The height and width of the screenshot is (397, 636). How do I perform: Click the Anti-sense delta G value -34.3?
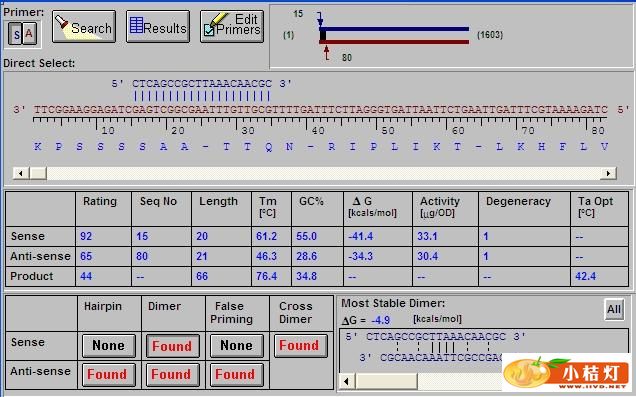[x=361, y=256]
